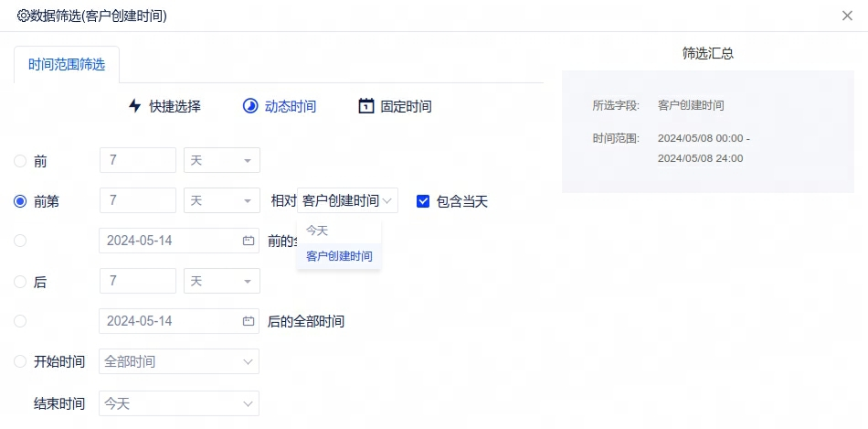Image resolution: width=868 pixels, height=429 pixels.
Task: Click the settings gear icon in the title
Action: (x=24, y=16)
